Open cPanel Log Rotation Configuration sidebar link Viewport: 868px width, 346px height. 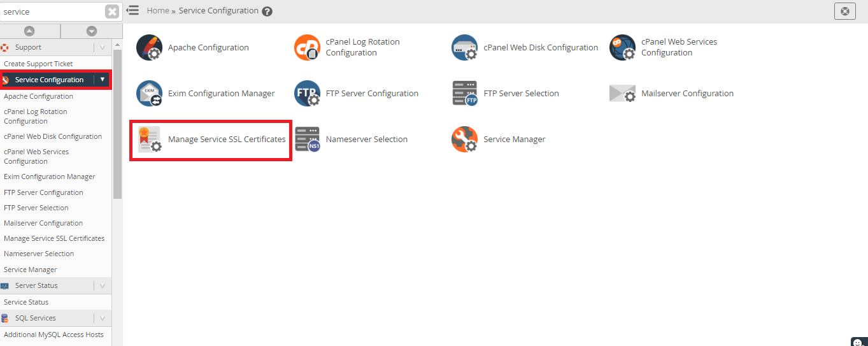pos(36,117)
